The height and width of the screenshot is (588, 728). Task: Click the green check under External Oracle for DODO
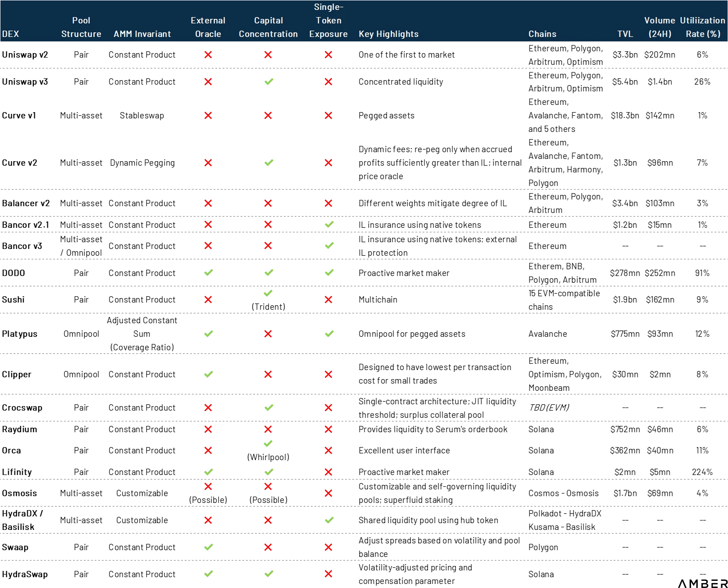[209, 272]
